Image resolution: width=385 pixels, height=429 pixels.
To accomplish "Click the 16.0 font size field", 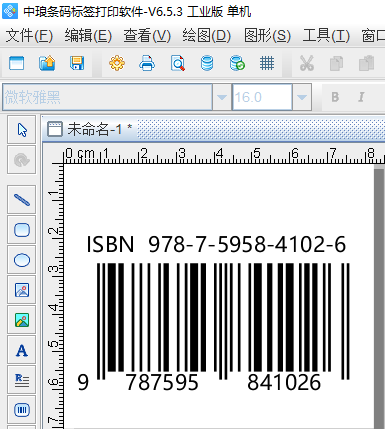I will [x=262, y=97].
